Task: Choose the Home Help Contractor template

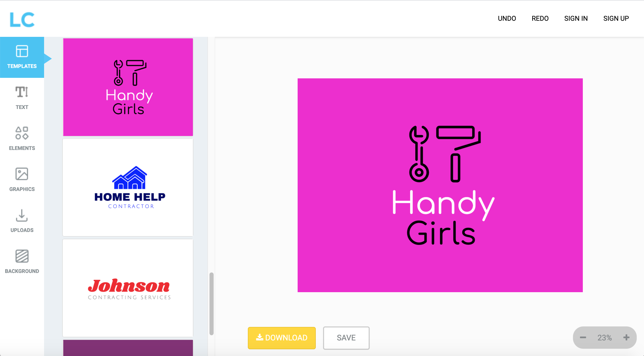Action: 128,187
